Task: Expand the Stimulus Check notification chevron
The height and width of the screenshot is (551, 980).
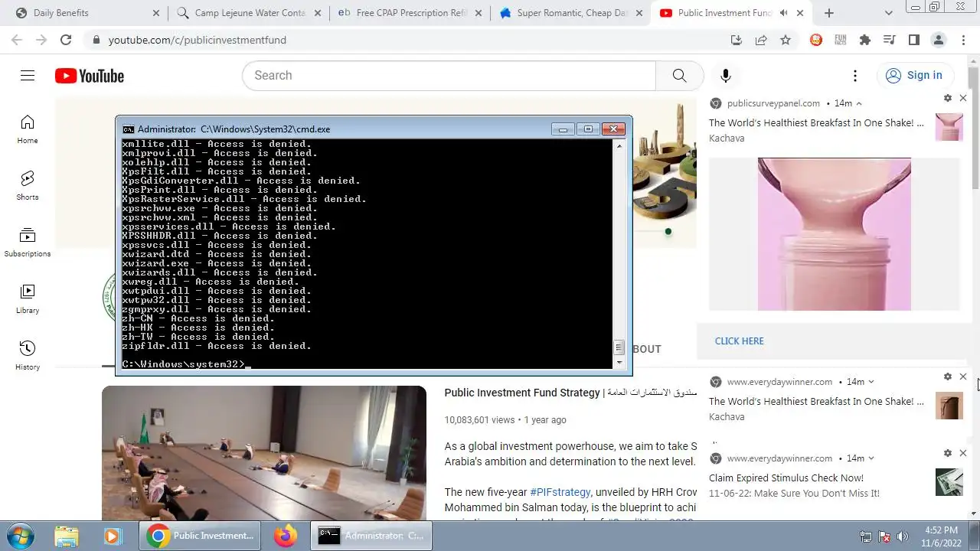Action: (x=871, y=458)
